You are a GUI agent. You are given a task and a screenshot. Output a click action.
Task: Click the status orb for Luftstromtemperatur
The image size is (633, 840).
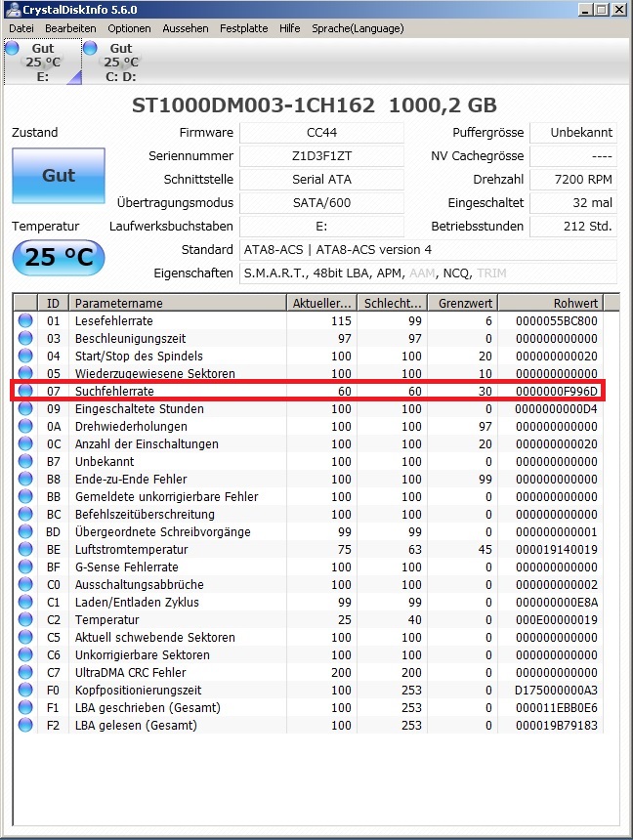[x=25, y=549]
